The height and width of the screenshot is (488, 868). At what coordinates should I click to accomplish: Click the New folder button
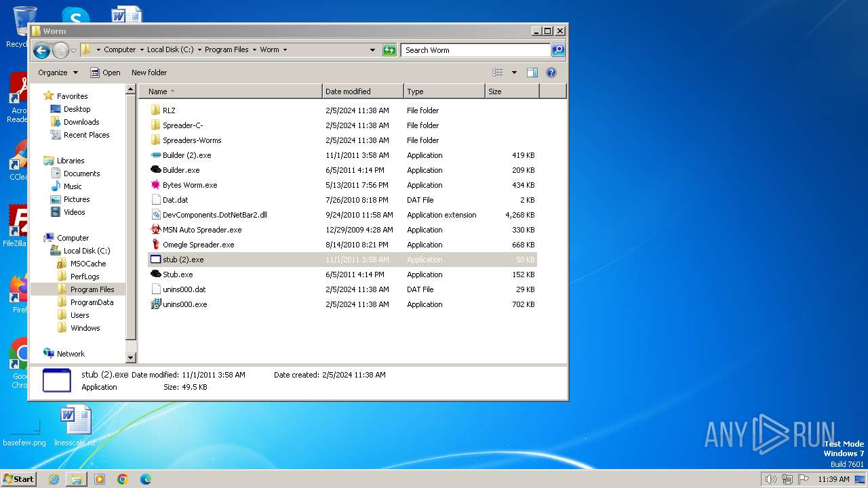point(149,73)
